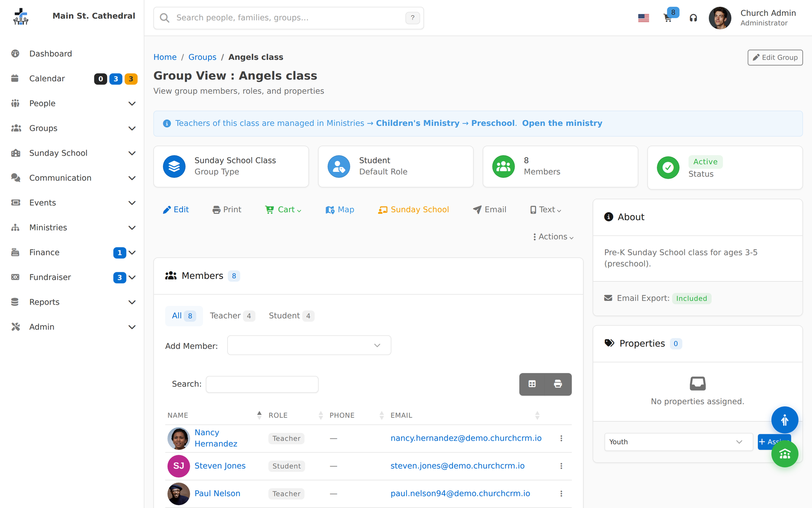Expand the Communication sidebar menu

coord(72,178)
